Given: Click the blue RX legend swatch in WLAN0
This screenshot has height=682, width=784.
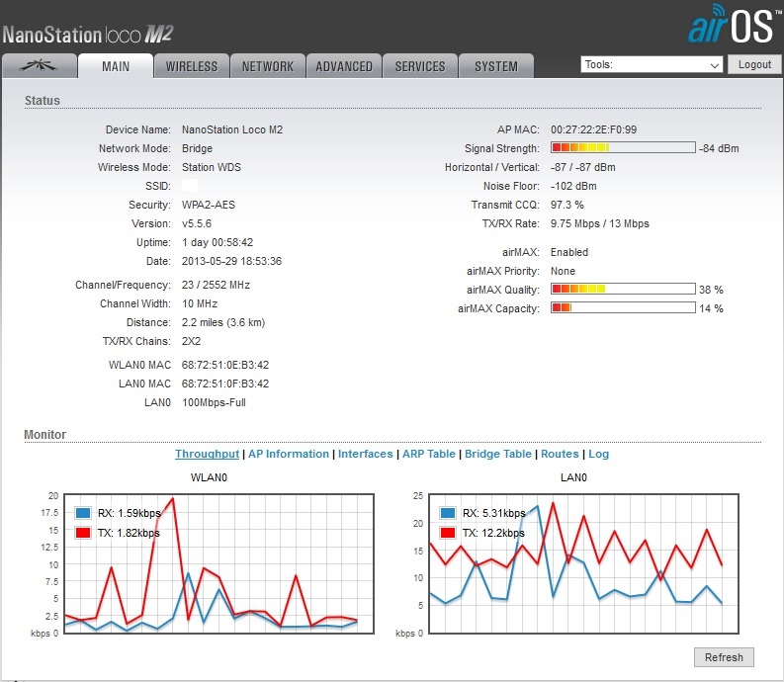Looking at the screenshot, I should (83, 513).
